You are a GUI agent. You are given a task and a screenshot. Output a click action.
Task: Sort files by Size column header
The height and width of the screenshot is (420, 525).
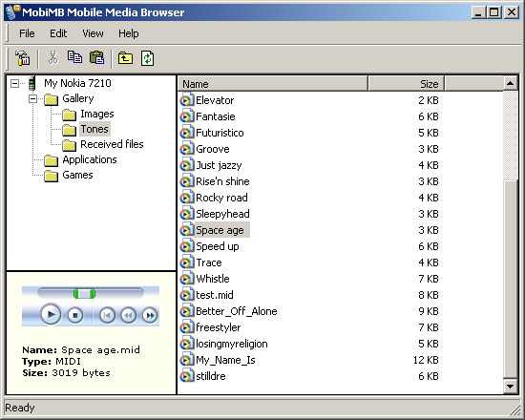click(x=406, y=84)
